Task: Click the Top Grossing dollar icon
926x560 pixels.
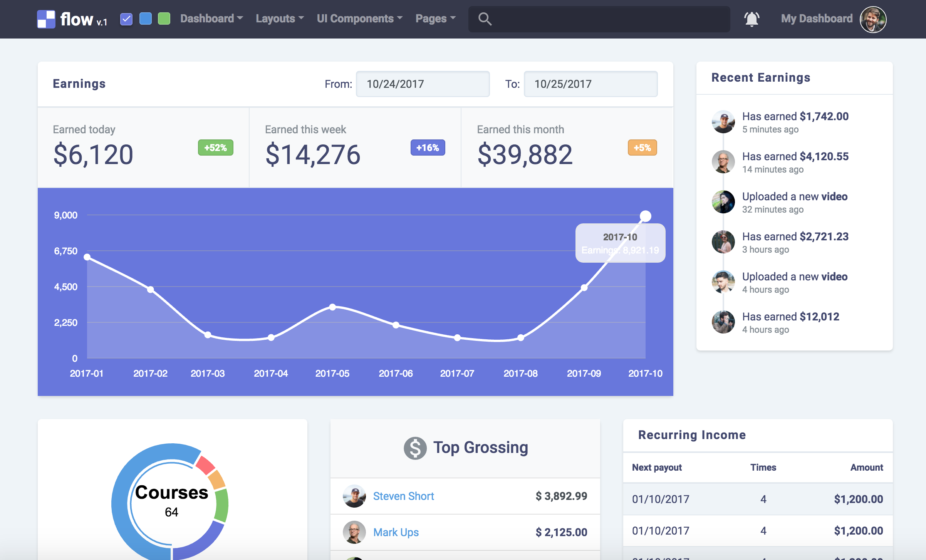Action: click(x=415, y=448)
